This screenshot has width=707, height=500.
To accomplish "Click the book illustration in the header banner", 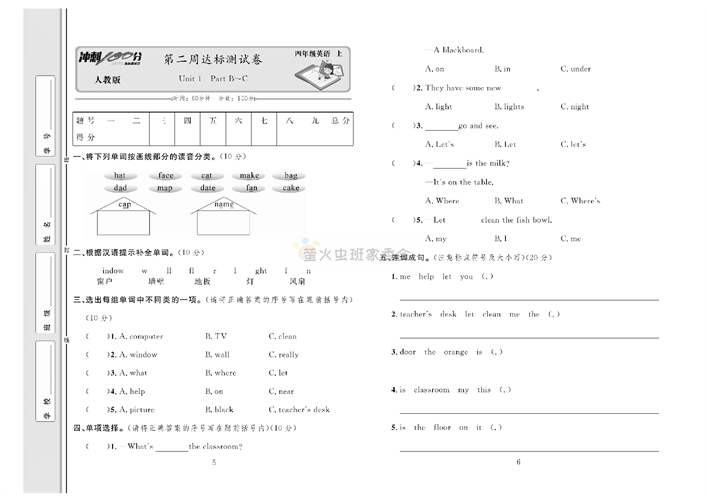I will pos(321,73).
